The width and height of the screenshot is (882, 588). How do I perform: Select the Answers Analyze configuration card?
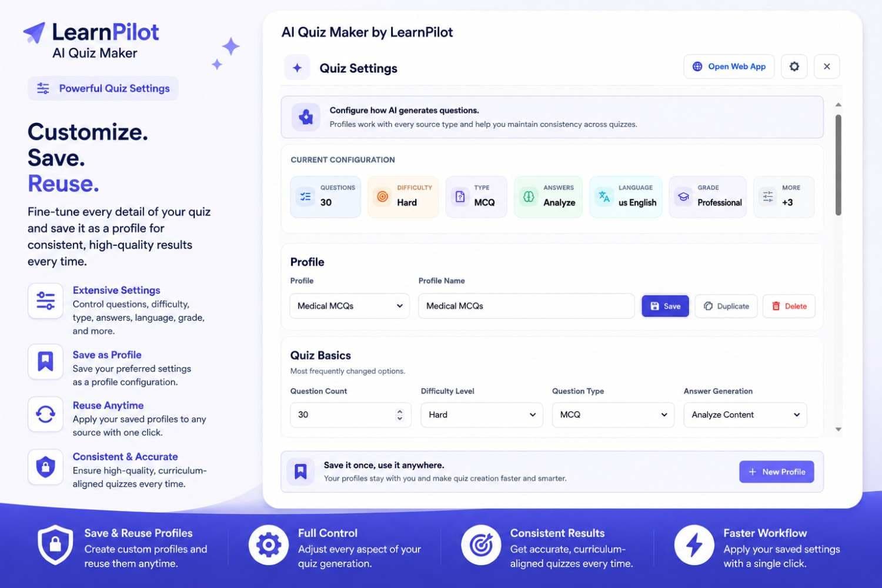point(548,196)
